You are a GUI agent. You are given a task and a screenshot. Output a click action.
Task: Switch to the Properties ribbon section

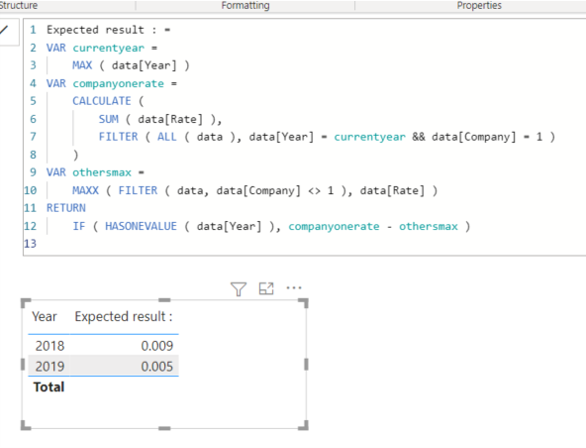point(479,6)
